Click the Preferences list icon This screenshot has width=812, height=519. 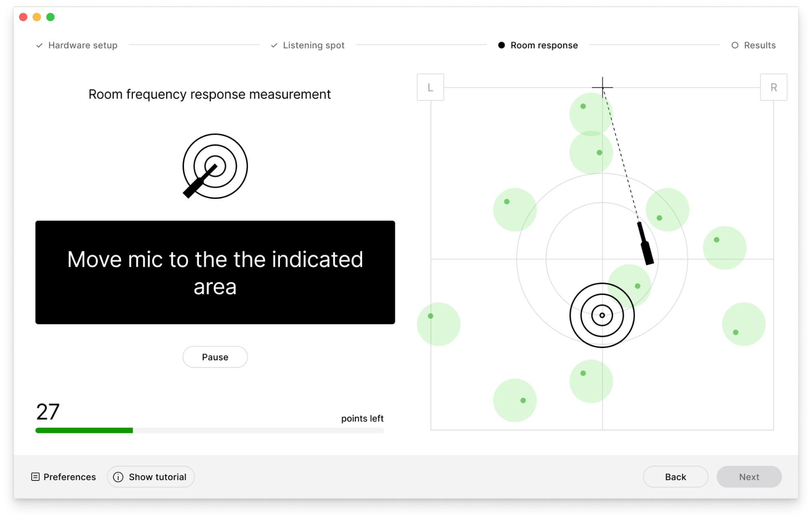click(35, 477)
